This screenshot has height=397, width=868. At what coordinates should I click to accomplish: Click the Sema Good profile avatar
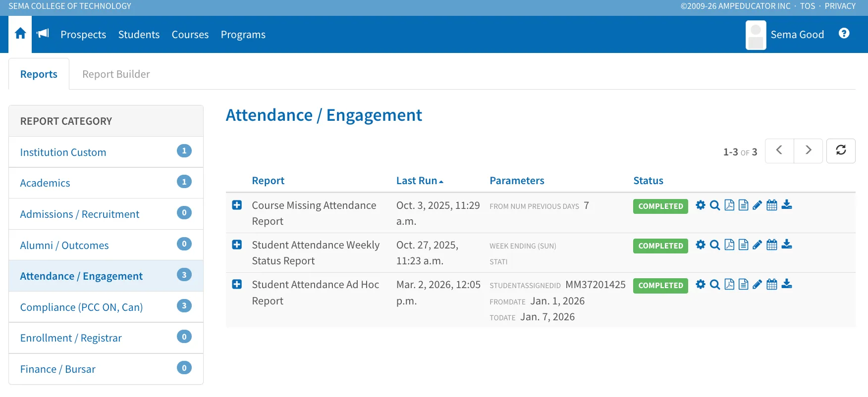point(756,35)
